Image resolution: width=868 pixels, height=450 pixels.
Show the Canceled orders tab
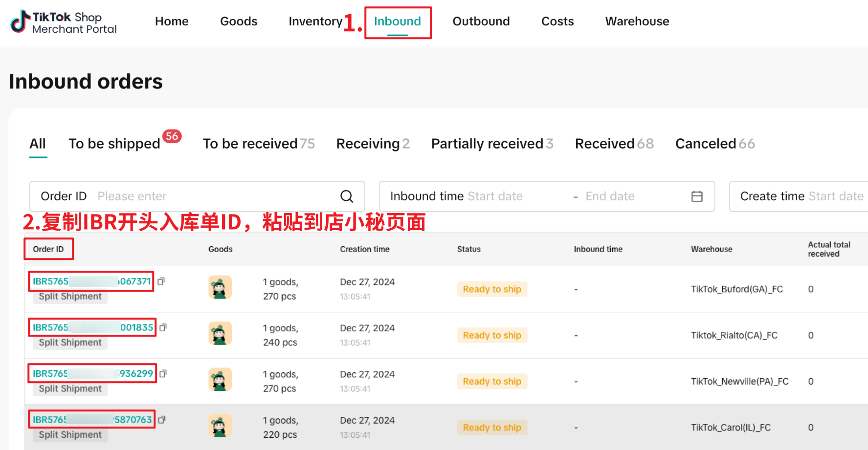click(x=705, y=144)
